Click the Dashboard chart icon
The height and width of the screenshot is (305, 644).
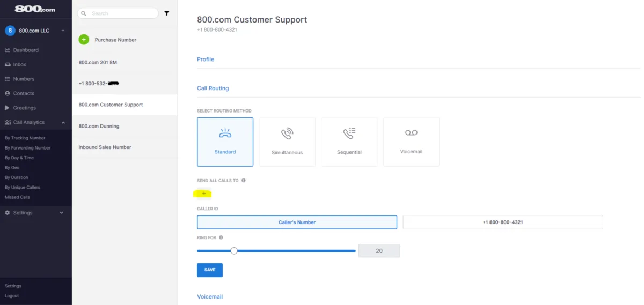[x=8, y=50]
